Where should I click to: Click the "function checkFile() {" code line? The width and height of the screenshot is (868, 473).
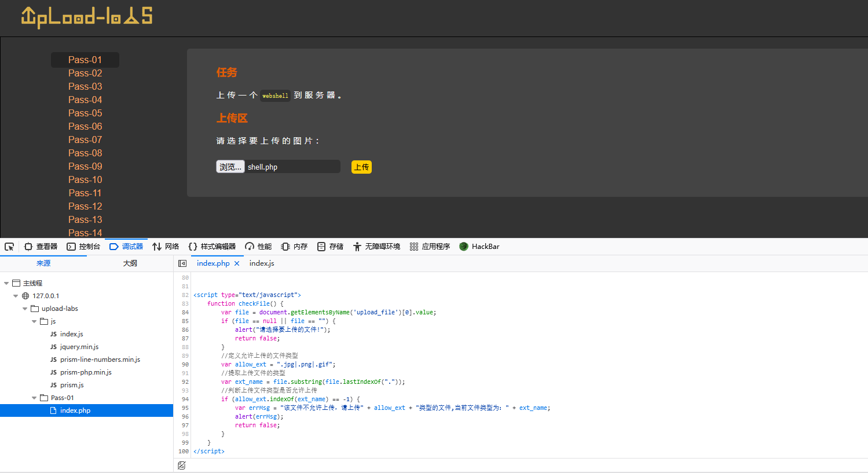tap(246, 304)
